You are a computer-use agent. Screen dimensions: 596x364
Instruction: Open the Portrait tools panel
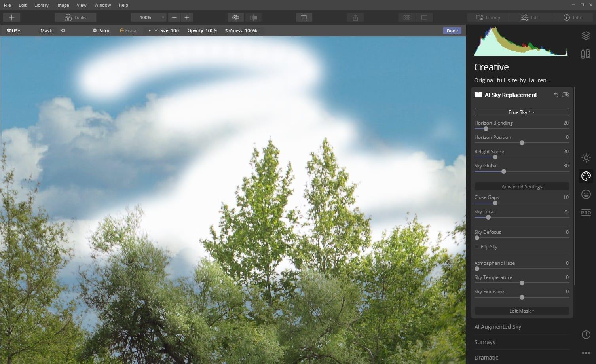586,194
